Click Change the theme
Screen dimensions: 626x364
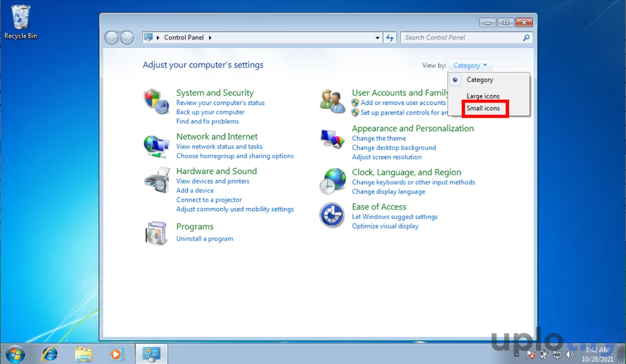click(379, 138)
